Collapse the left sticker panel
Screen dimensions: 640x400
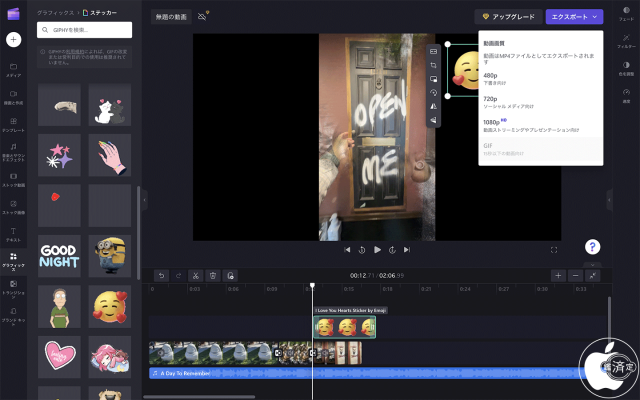click(x=144, y=200)
